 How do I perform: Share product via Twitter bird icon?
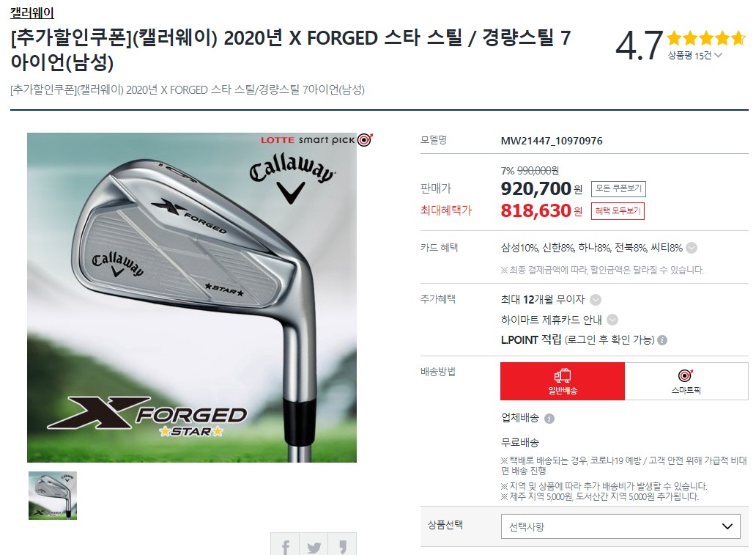[314, 545]
